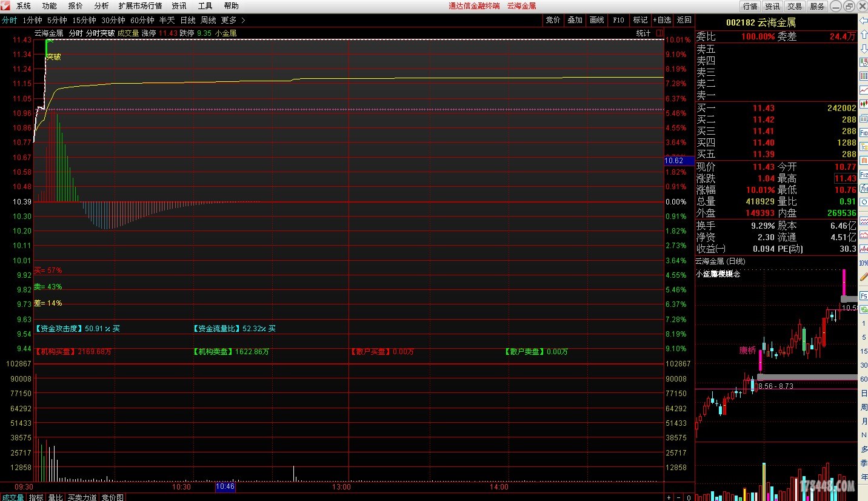Switch to daily 日 period in sidebar
Image resolution: width=868 pixels, height=501 pixels.
click(x=863, y=393)
